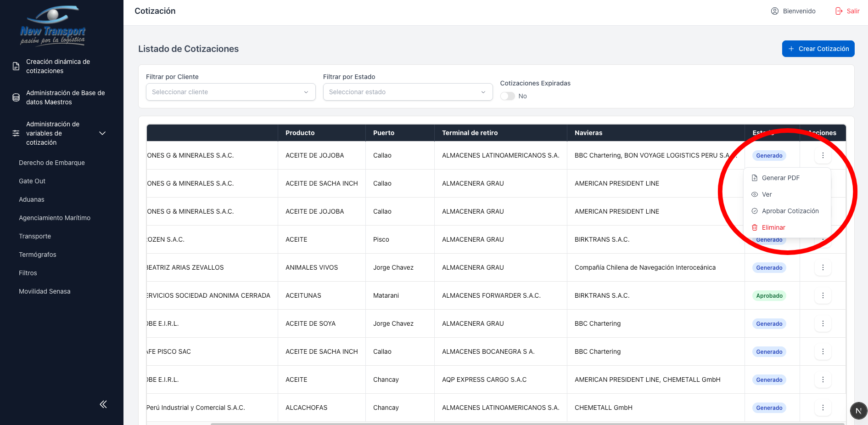Image resolution: width=868 pixels, height=425 pixels.
Task: Collapse the sidebar with double-chevron icon
Action: pyautogui.click(x=103, y=404)
